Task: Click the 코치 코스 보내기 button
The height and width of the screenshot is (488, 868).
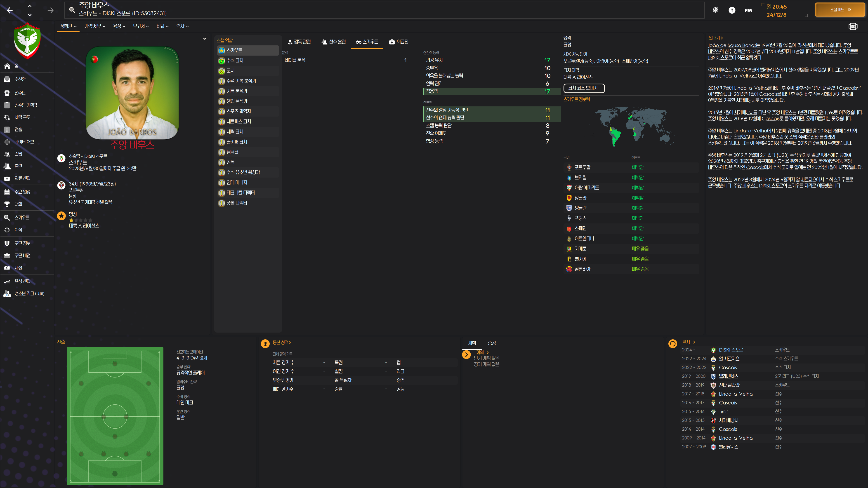Action: (x=584, y=88)
